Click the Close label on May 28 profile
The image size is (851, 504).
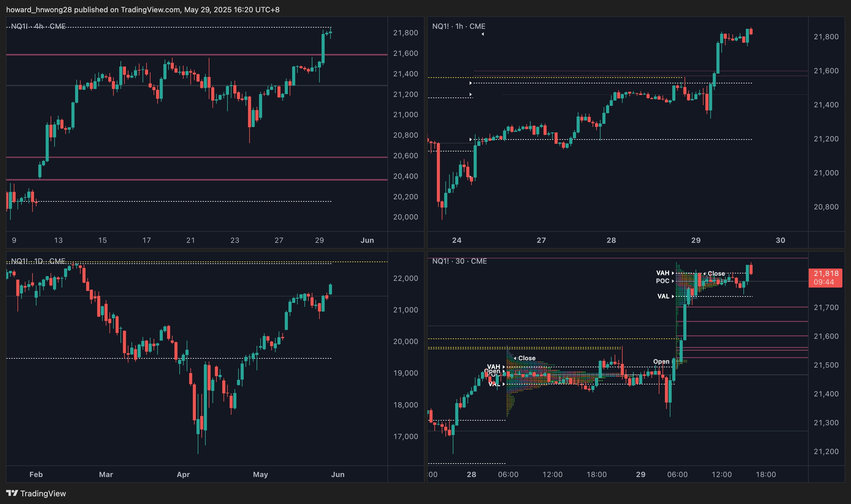(526, 358)
